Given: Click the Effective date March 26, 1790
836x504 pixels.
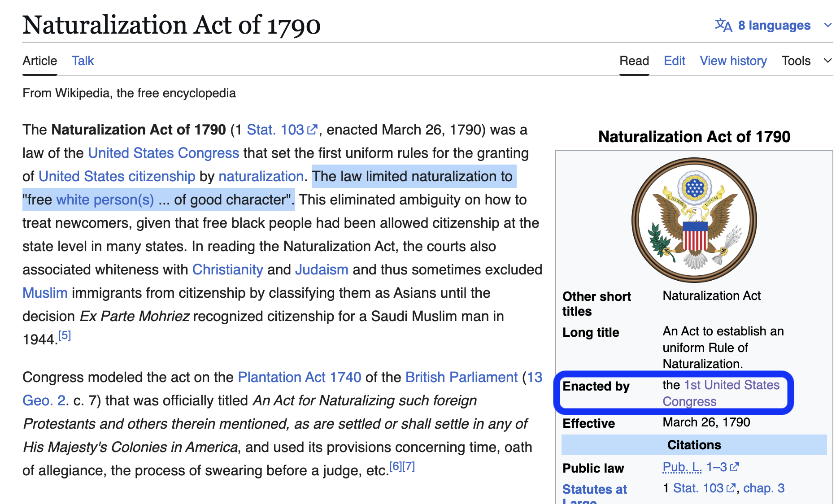Looking at the screenshot, I should pos(706,422).
